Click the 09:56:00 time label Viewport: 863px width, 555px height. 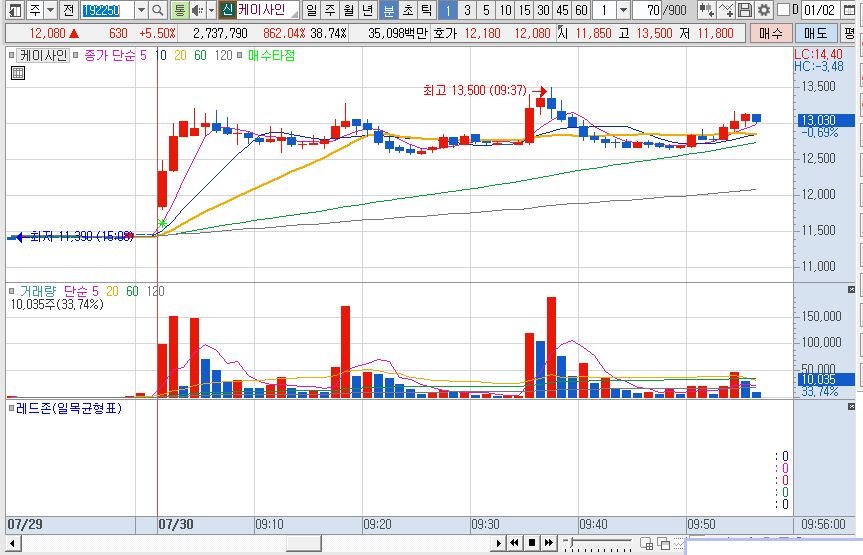823,524
